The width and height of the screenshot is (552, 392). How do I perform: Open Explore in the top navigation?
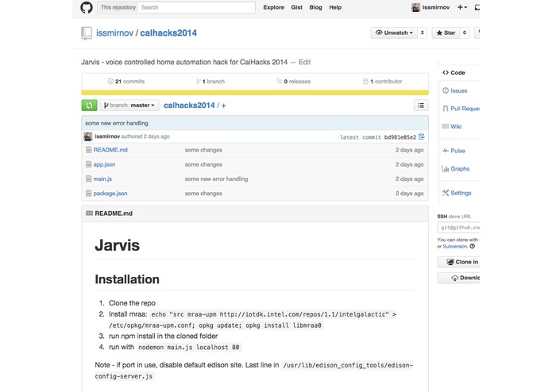pos(273,7)
